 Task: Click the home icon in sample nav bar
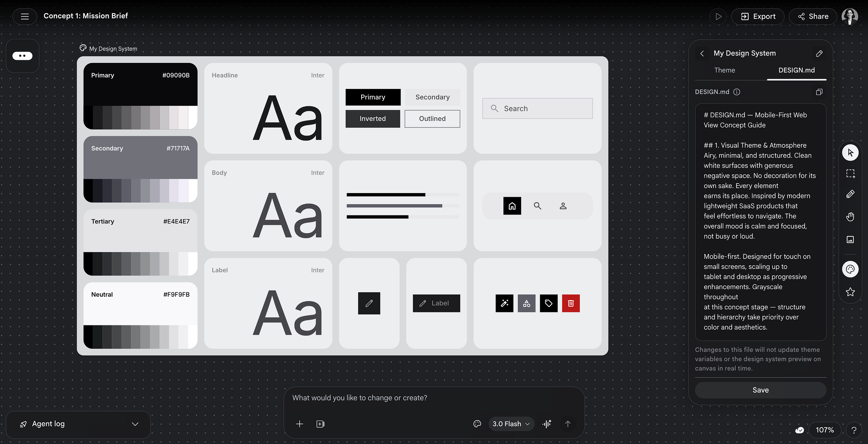(512, 206)
